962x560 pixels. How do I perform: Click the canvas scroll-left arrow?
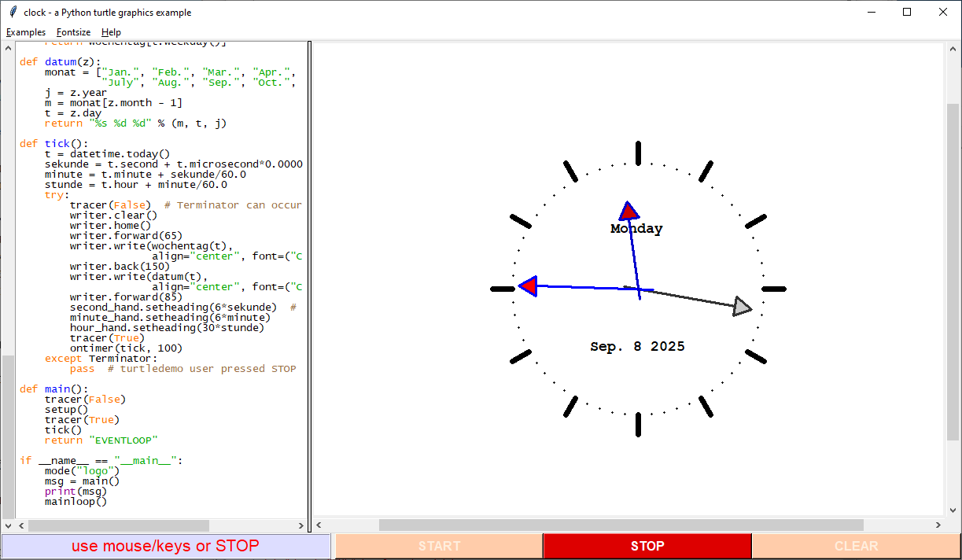coord(320,525)
